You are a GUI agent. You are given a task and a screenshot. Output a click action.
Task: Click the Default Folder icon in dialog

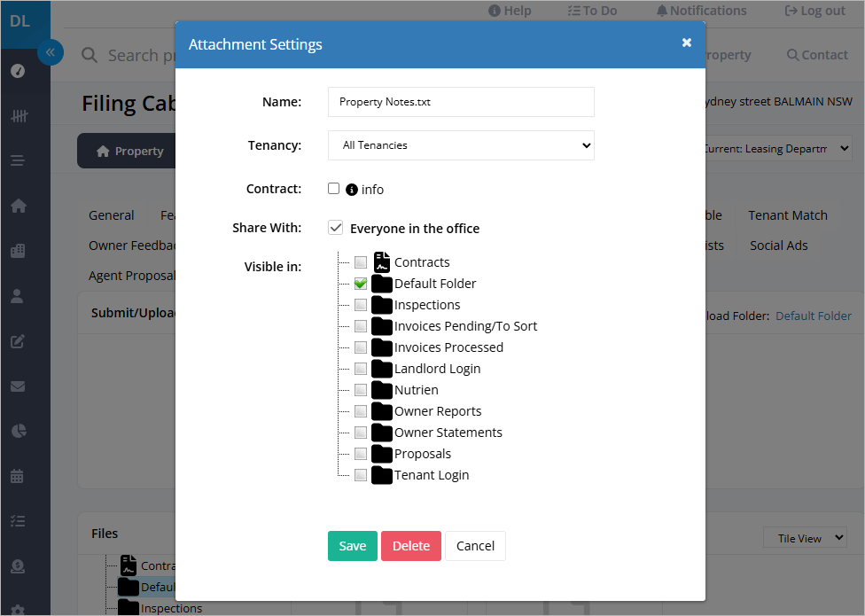pos(382,284)
